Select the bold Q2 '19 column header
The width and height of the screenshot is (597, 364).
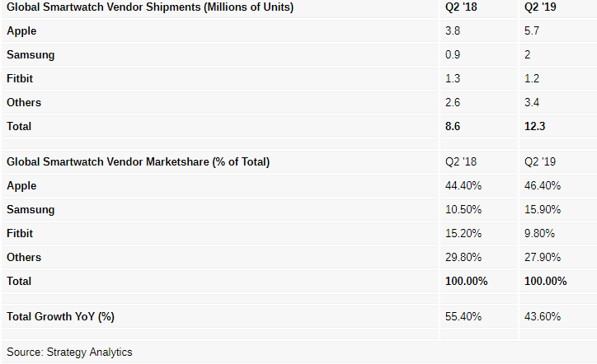[540, 7]
